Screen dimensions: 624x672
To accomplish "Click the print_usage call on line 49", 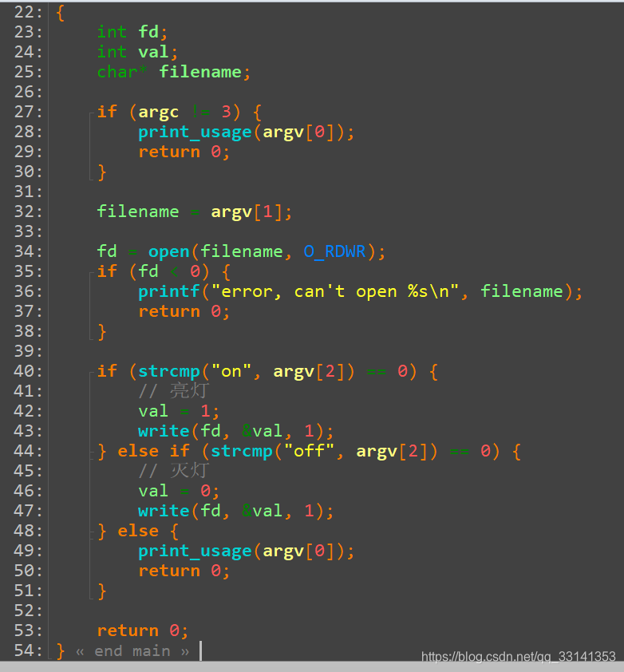I will coord(247,551).
